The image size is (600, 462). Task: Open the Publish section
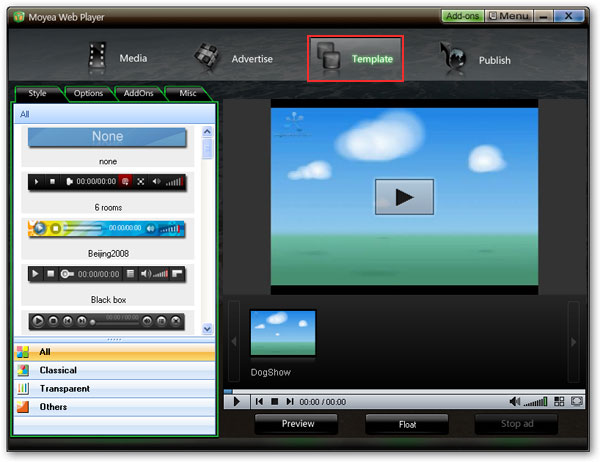475,59
